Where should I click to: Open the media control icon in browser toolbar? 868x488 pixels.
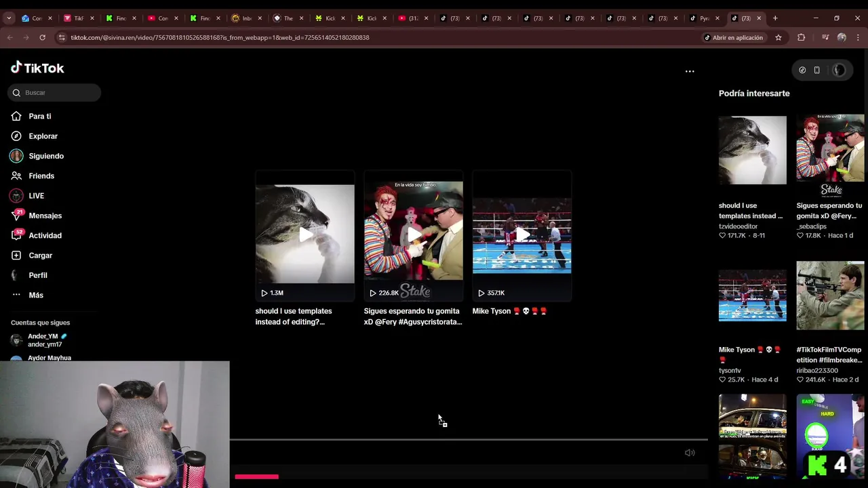[825, 38]
